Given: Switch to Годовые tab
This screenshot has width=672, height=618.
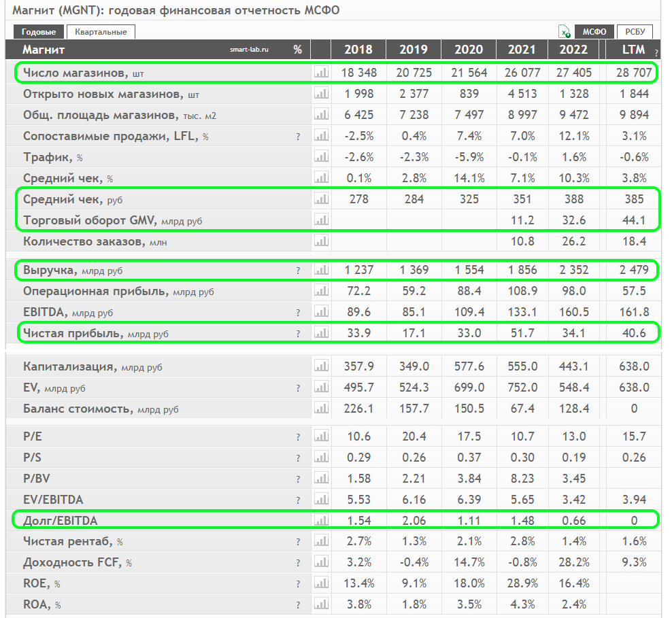Looking at the screenshot, I should [39, 32].
